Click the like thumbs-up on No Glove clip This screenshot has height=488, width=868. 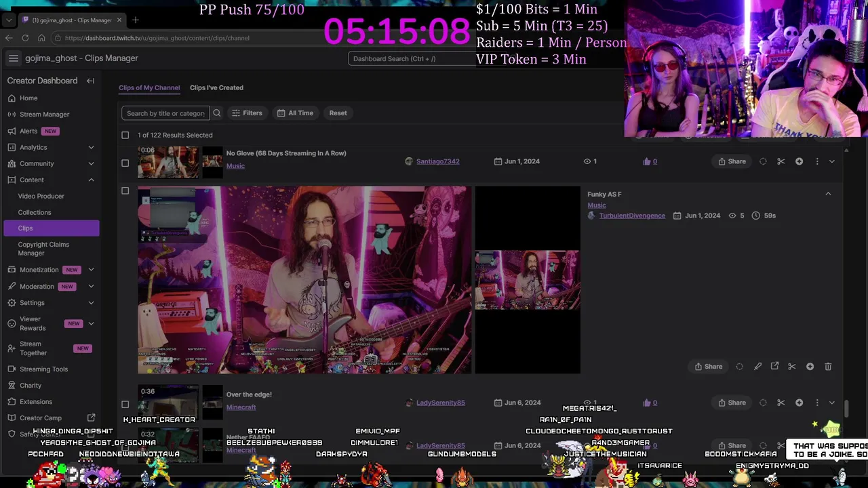pyautogui.click(x=646, y=161)
